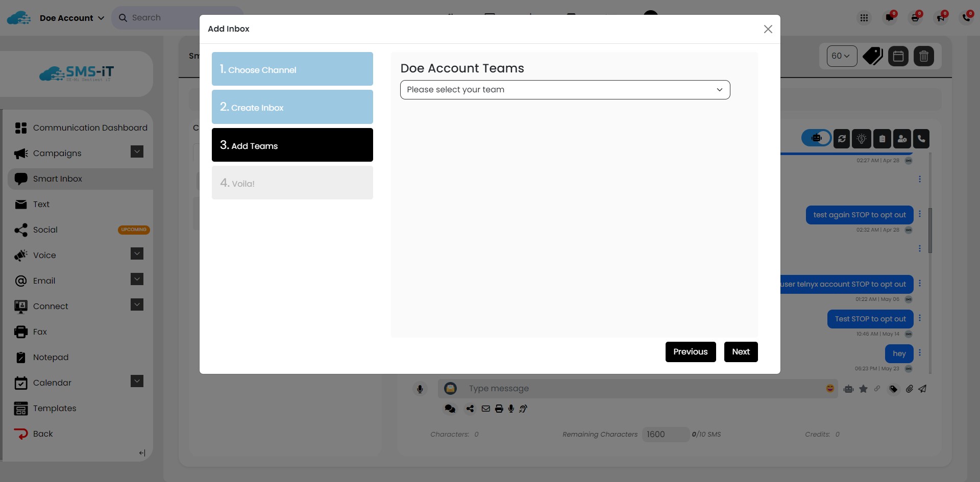The image size is (980, 482).
Task: Open chat notifications icon in top bar
Action: tap(890, 18)
